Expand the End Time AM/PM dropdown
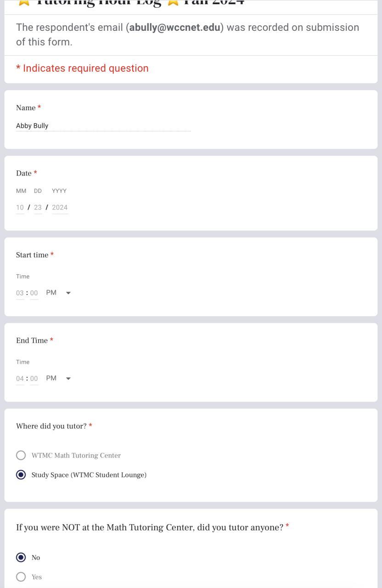The image size is (382, 588). click(59, 379)
